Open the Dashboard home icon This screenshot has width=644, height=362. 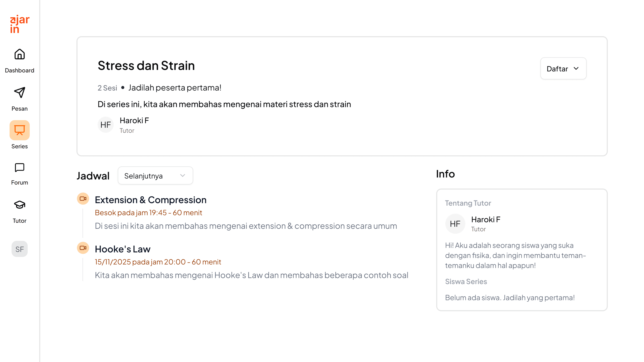click(19, 54)
